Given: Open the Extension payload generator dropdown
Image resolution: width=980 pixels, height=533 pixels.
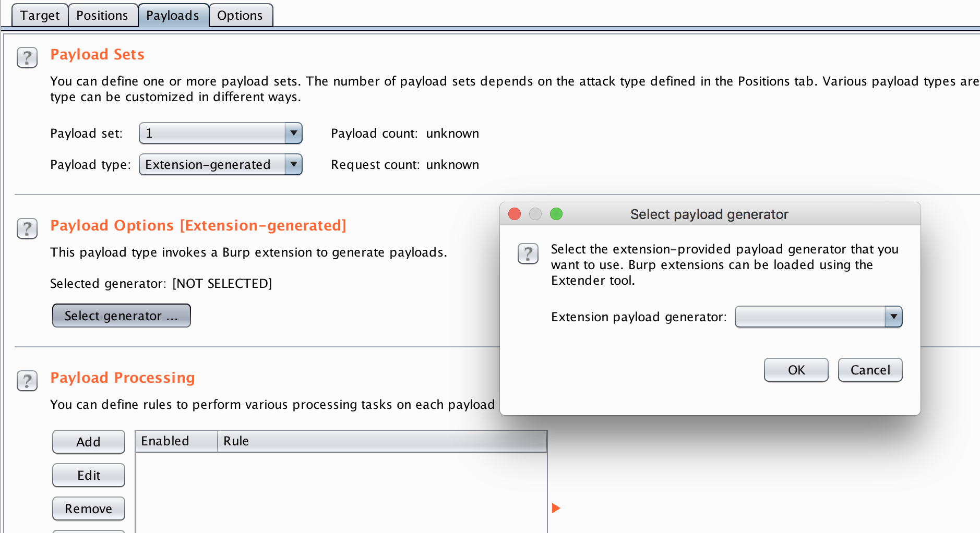Looking at the screenshot, I should pyautogui.click(x=818, y=317).
